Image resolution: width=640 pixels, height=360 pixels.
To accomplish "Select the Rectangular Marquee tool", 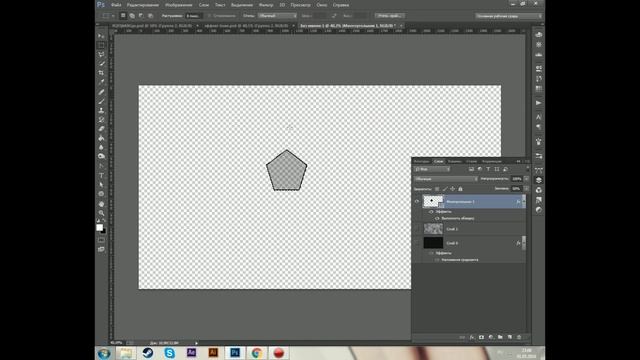I will 101,45.
